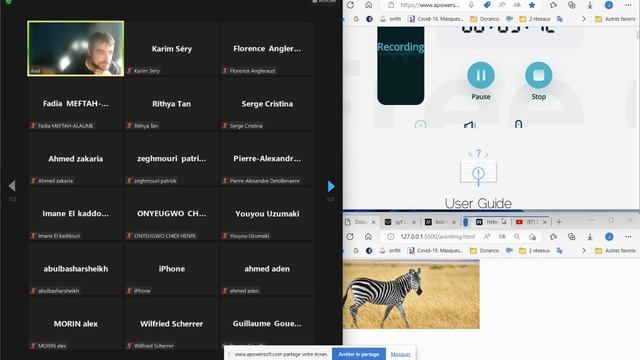Select MORIN alex participant tile
The height and width of the screenshot is (360, 640).
pyautogui.click(x=76, y=324)
